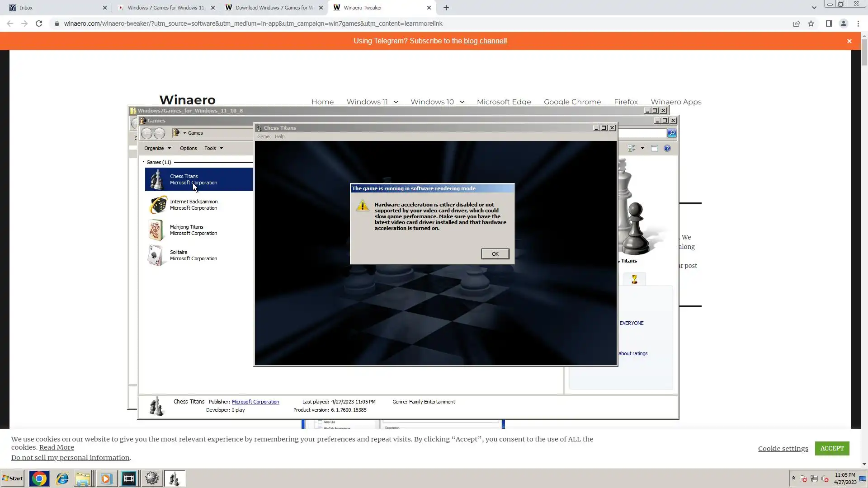
Task: Toggle the preview pane icon
Action: pyautogui.click(x=654, y=148)
